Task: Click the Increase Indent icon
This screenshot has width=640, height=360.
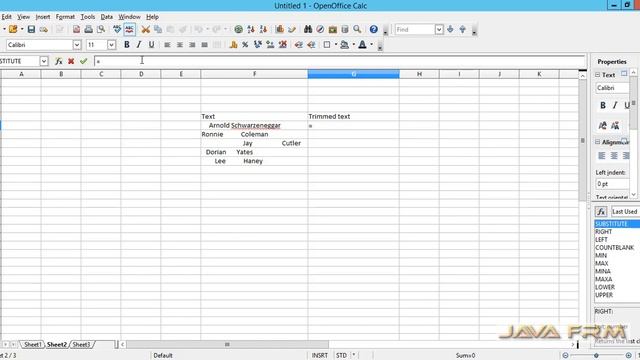Action: point(311,45)
